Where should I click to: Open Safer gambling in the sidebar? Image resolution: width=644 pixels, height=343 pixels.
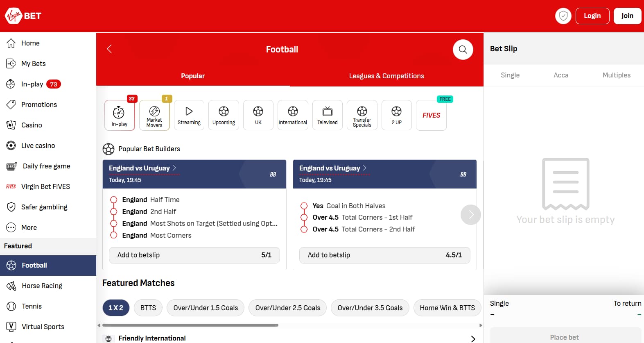pyautogui.click(x=48, y=207)
